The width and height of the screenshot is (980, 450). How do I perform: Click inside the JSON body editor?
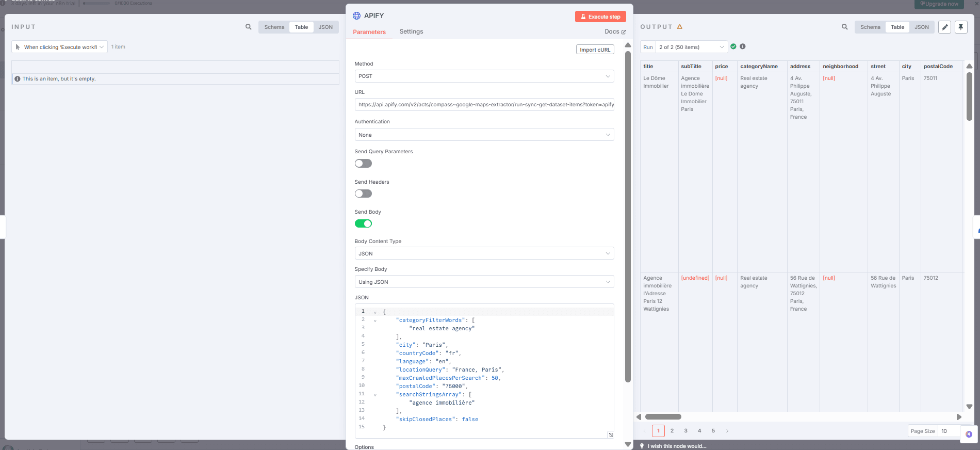[x=484, y=371]
